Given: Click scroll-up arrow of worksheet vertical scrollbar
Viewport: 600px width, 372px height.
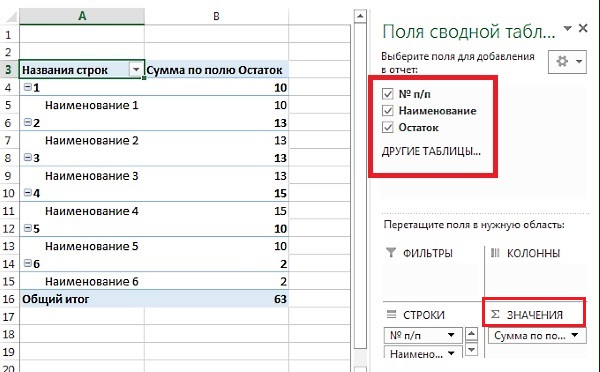Looking at the screenshot, I should pos(360,16).
